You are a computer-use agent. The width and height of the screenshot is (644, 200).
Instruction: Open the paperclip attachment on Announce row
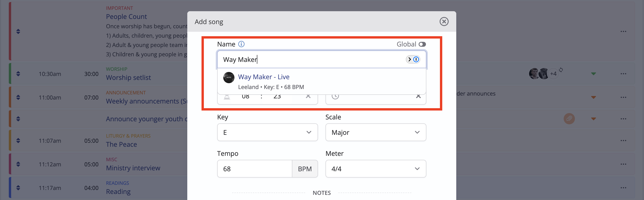click(569, 118)
